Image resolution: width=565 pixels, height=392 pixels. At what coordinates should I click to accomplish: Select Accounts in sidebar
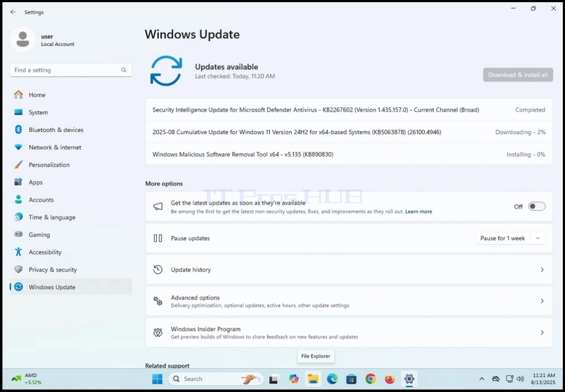pos(70,200)
